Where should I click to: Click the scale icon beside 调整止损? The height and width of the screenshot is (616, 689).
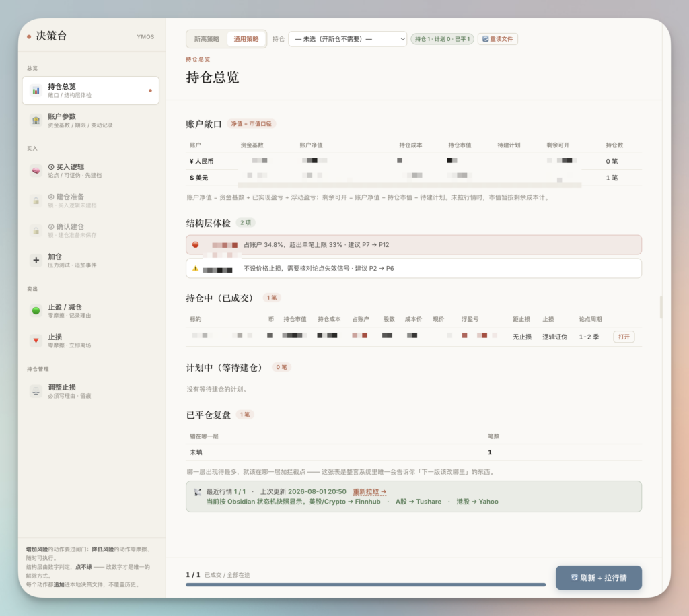click(x=36, y=391)
